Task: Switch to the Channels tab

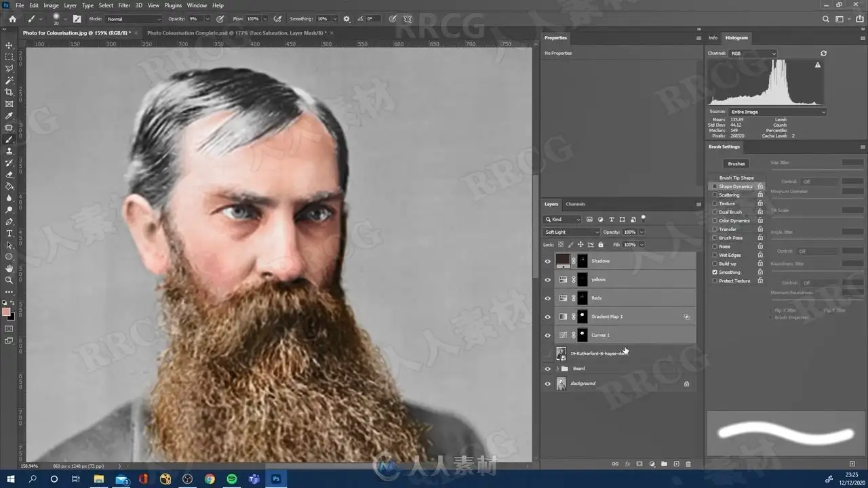Action: (575, 204)
